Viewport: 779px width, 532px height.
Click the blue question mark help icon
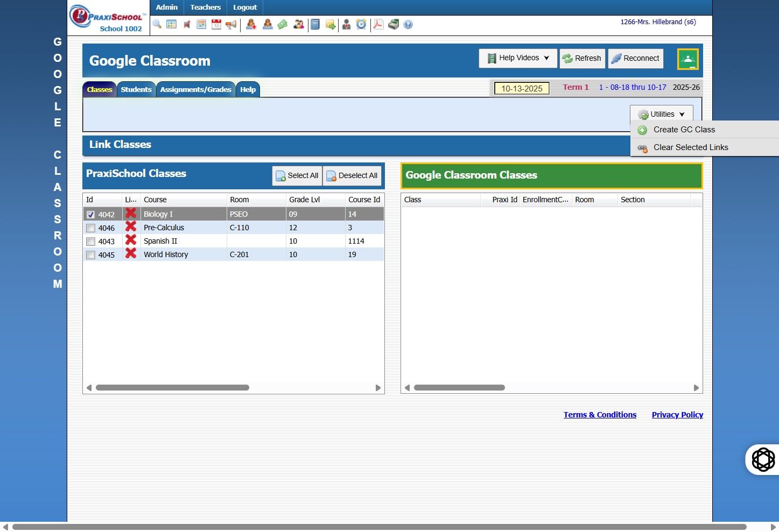tap(408, 24)
